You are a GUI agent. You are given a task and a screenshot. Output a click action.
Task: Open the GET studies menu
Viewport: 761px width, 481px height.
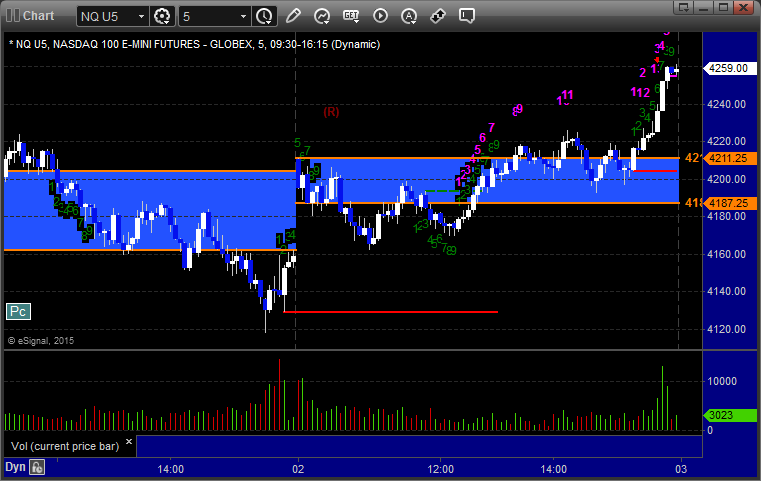351,16
